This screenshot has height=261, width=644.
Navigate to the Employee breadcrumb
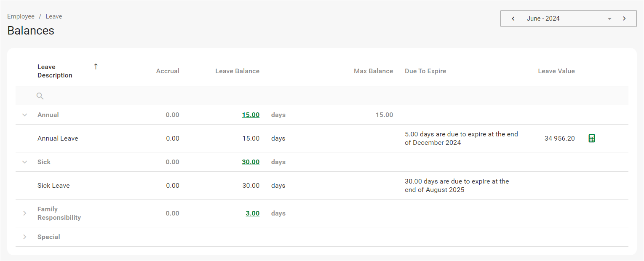[x=21, y=16]
